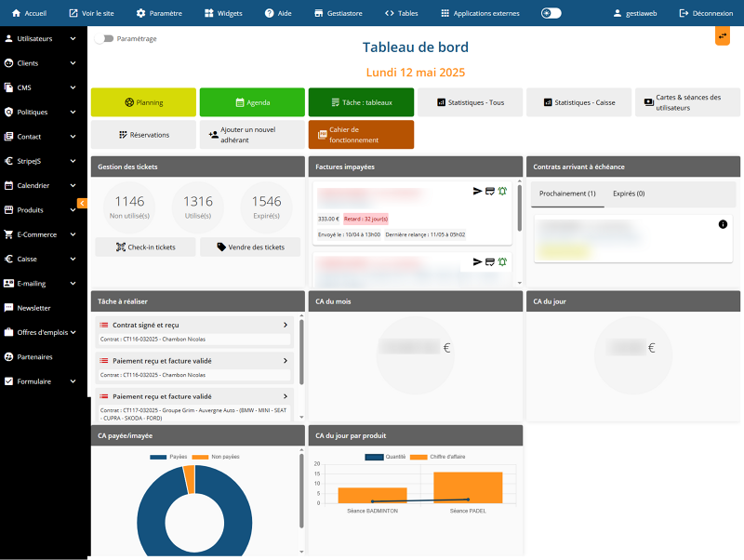
Task: Hide Payées series in CA payée chart legend
Action: pos(168,457)
